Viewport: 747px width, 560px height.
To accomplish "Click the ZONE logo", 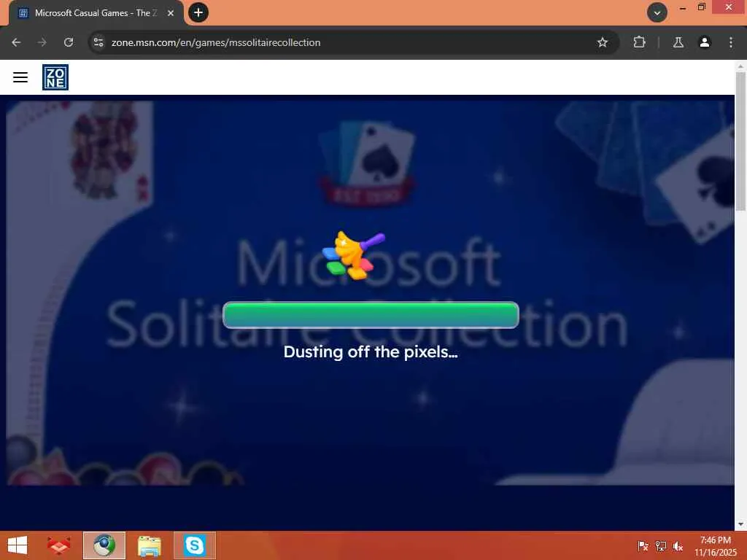I will 55,77.
